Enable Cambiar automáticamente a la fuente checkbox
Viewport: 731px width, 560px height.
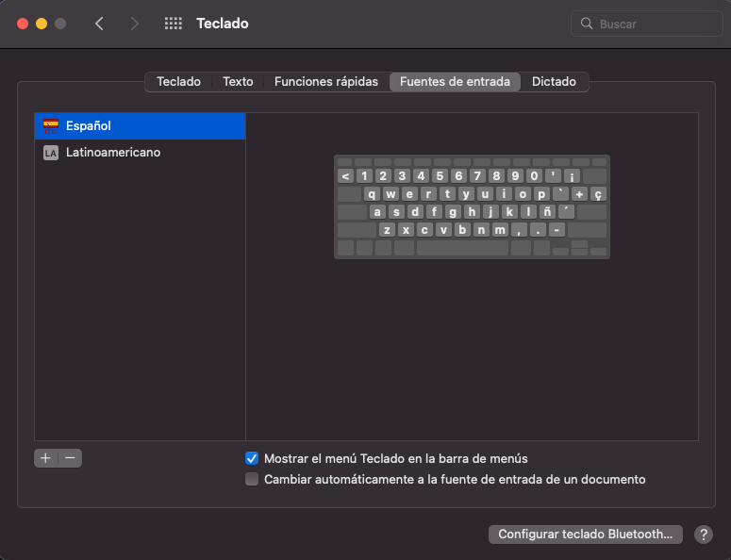click(252, 479)
